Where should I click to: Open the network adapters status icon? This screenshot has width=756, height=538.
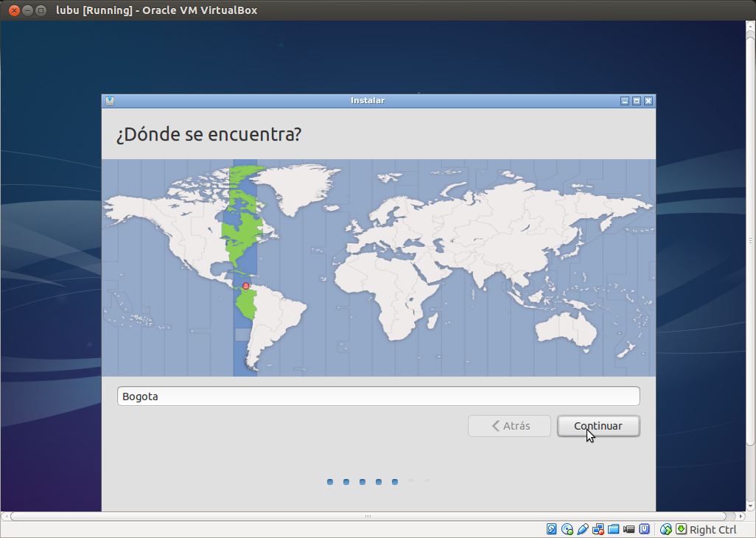pos(598,529)
